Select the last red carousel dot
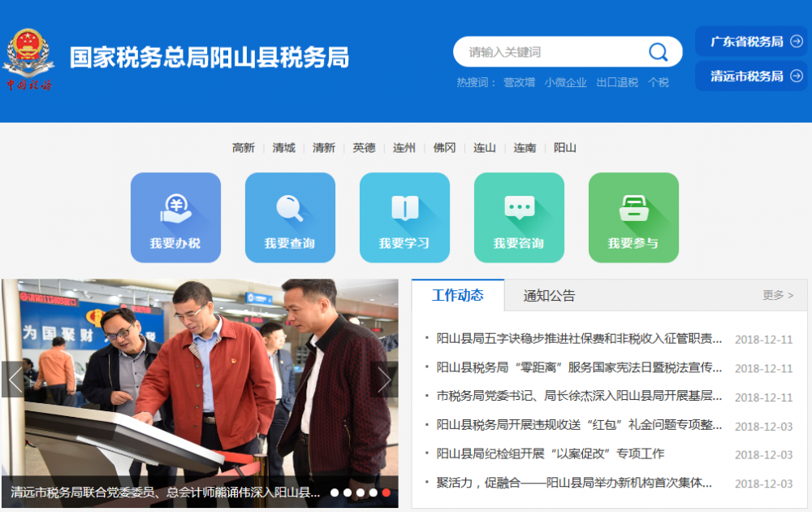 pyautogui.click(x=387, y=492)
